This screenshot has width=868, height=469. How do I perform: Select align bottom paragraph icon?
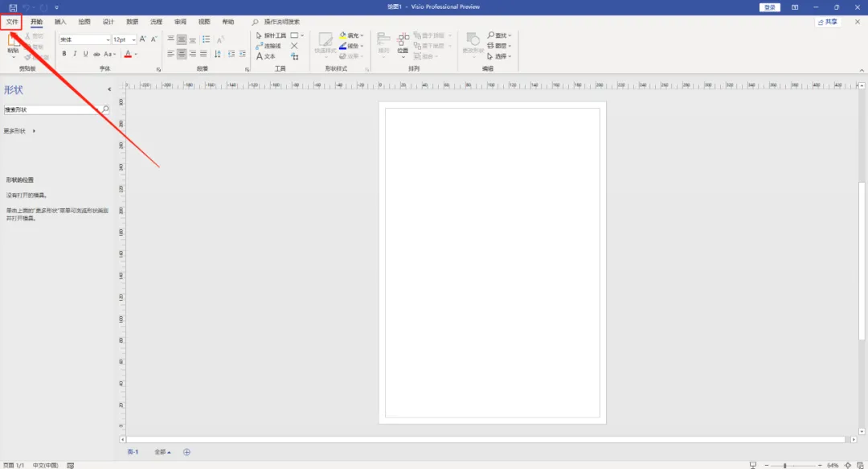(193, 39)
